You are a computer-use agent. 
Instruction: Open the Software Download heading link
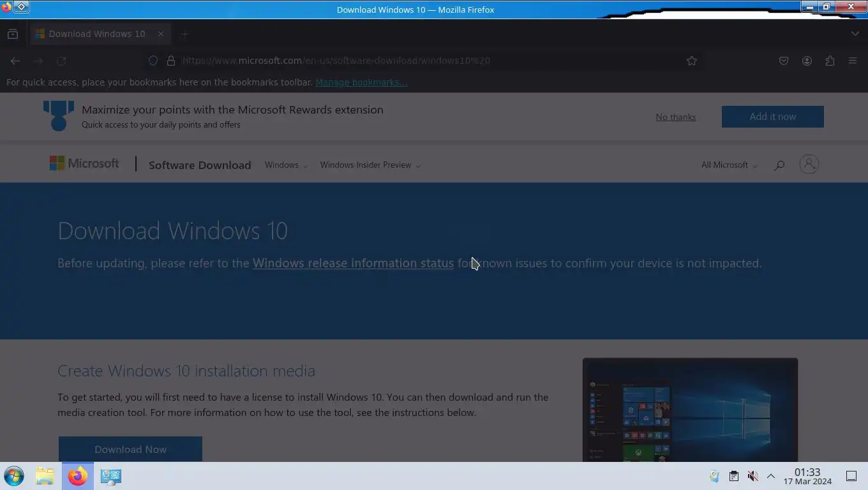[x=200, y=165]
